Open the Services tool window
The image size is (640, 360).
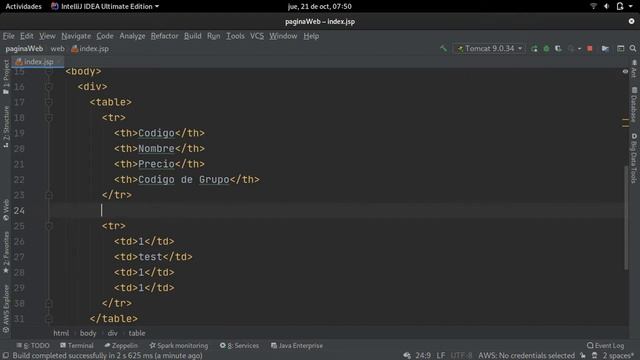239,345
